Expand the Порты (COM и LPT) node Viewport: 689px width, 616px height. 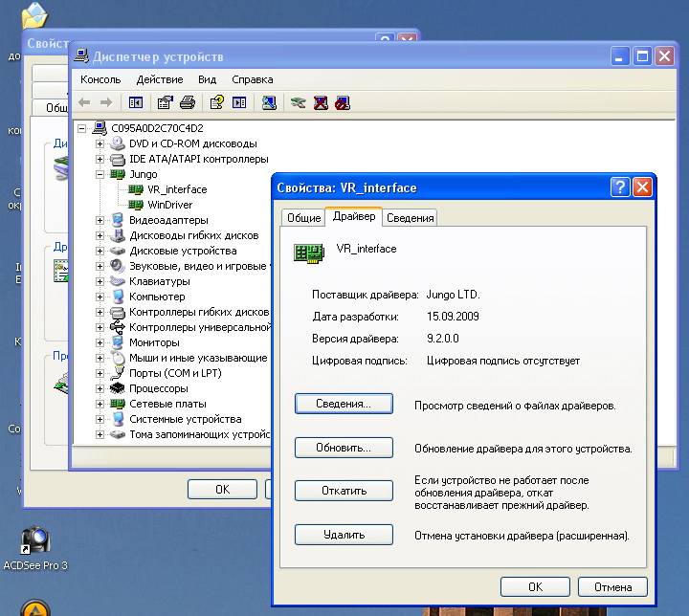coord(101,373)
